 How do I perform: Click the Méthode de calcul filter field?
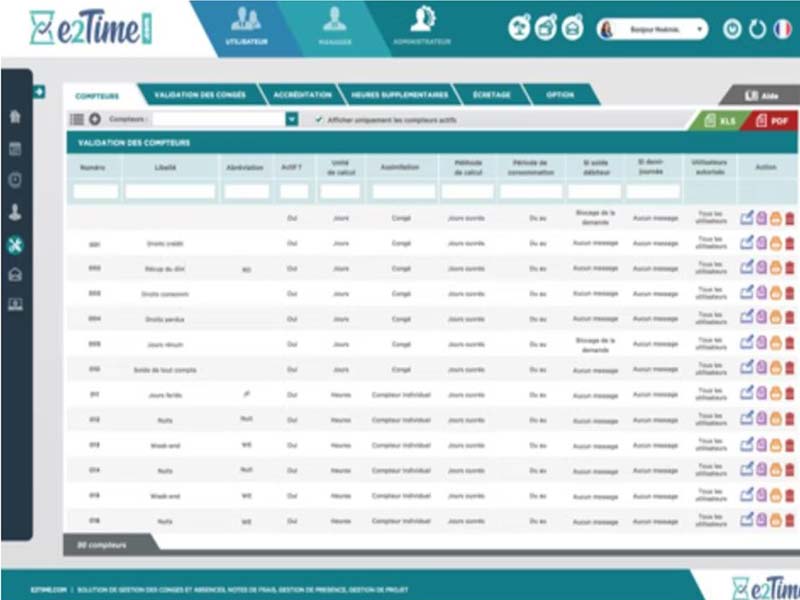point(467,191)
